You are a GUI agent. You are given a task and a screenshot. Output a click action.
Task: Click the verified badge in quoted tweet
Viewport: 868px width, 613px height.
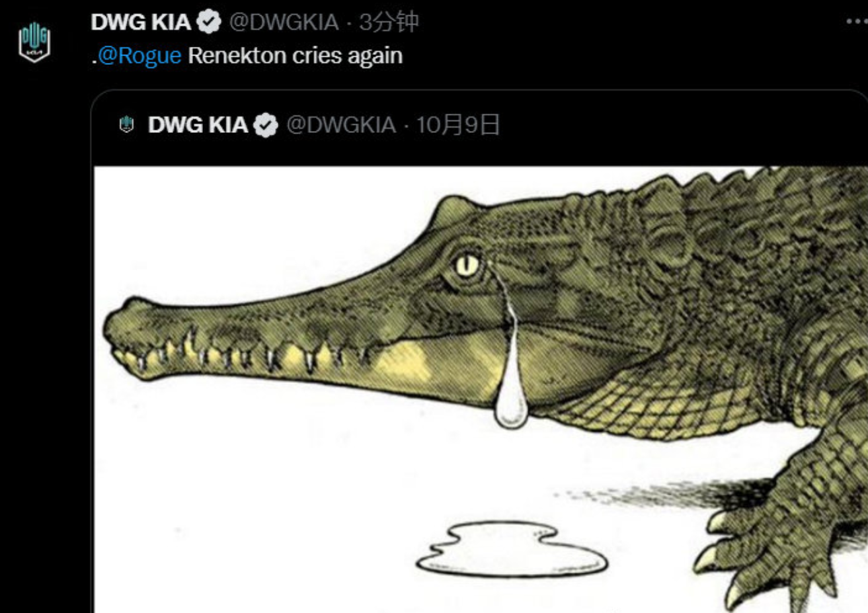[266, 124]
